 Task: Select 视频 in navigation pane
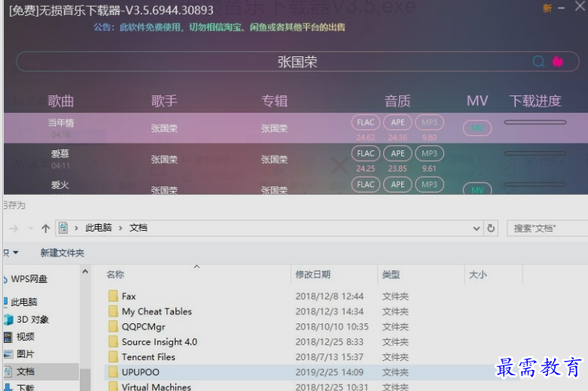pyautogui.click(x=26, y=337)
